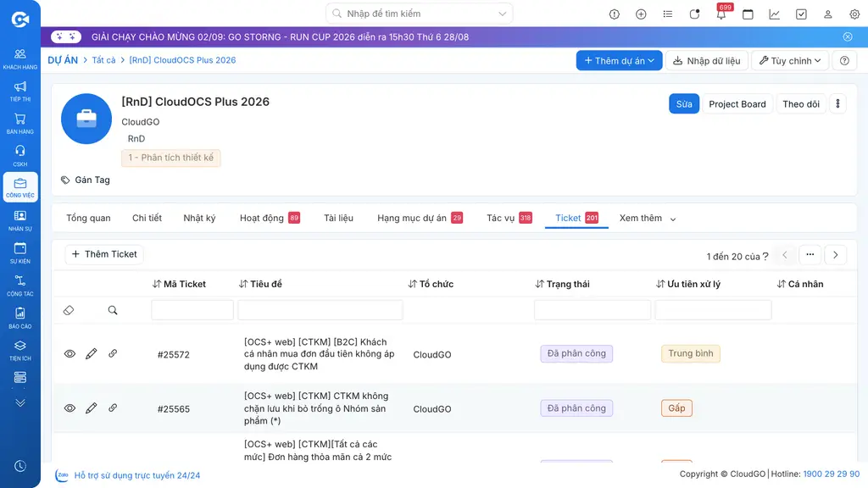
Task: Sort by Trạng thái column
Action: point(563,284)
